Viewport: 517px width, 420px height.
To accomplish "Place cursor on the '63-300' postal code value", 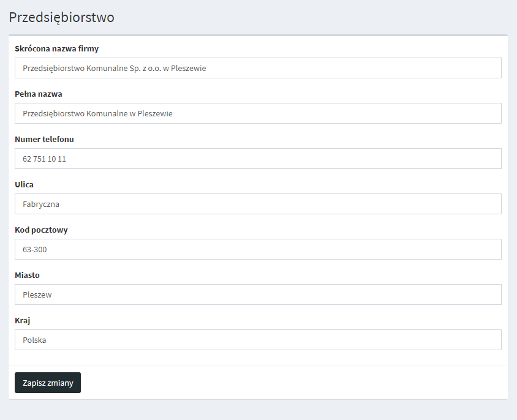I will click(x=35, y=250).
